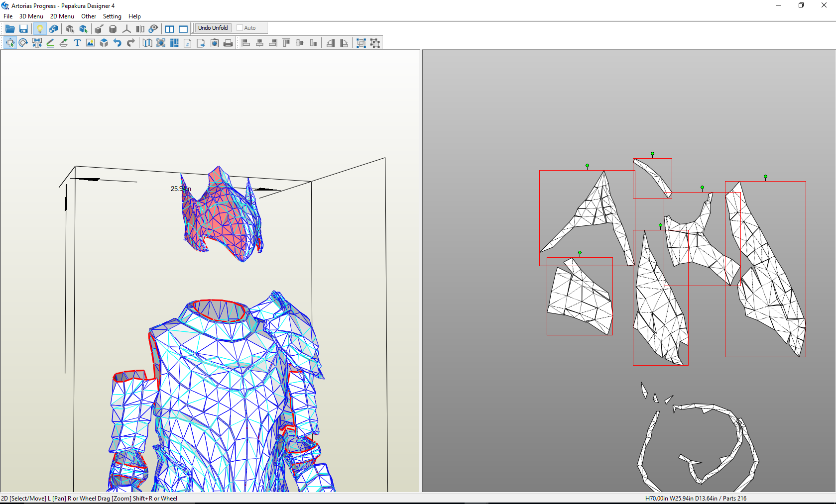Screen dimensions: 836x504
Task: Click the gray cylinder icon
Action: pyautogui.click(x=113, y=29)
